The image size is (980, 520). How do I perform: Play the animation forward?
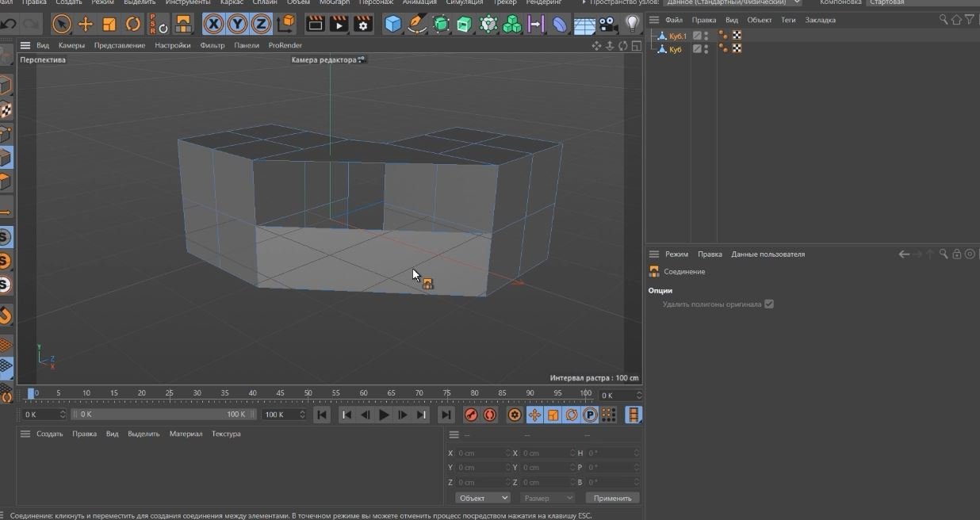pyautogui.click(x=384, y=415)
